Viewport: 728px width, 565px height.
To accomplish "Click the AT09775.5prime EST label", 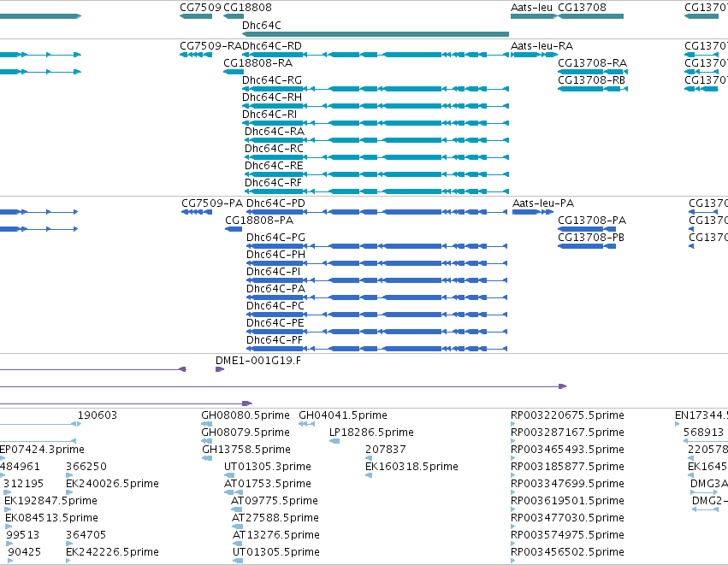I will point(275,502).
